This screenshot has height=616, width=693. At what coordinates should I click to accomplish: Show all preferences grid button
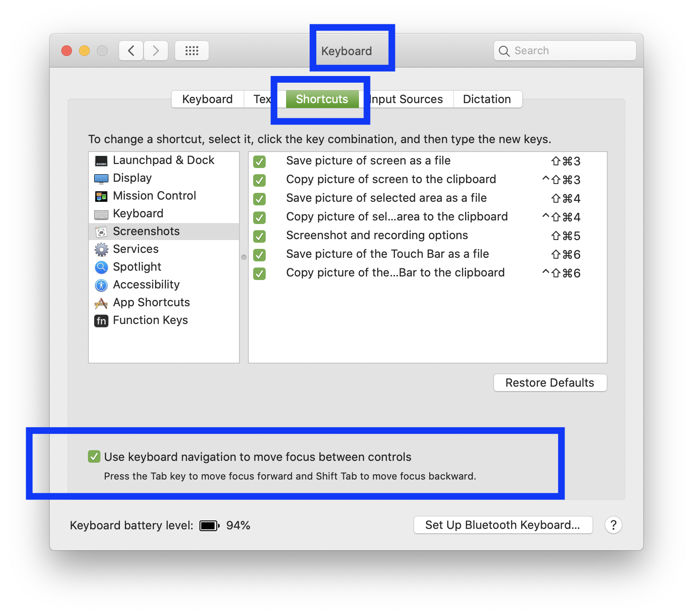click(x=192, y=51)
